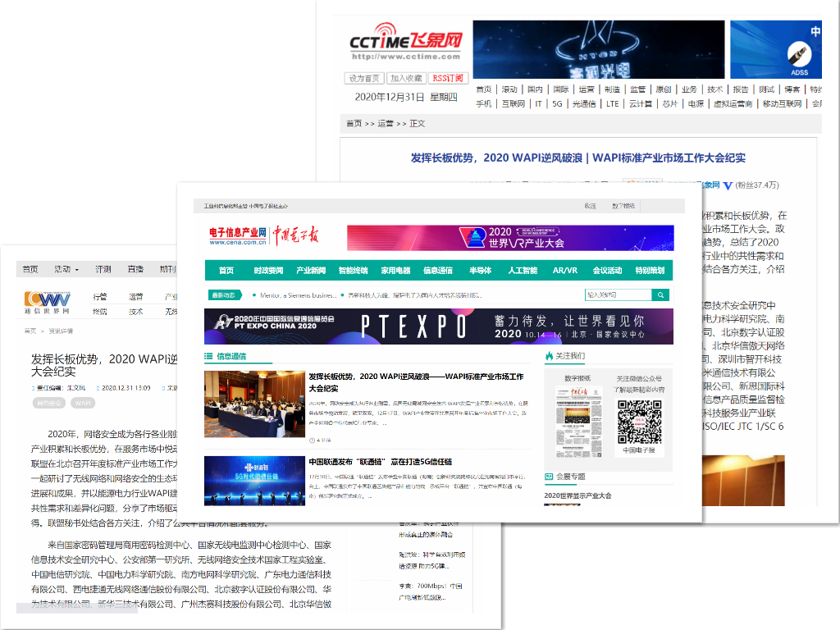Click the 2020 世界VR产业大会 banner
Viewport: 840px width, 630px height.
click(x=510, y=238)
